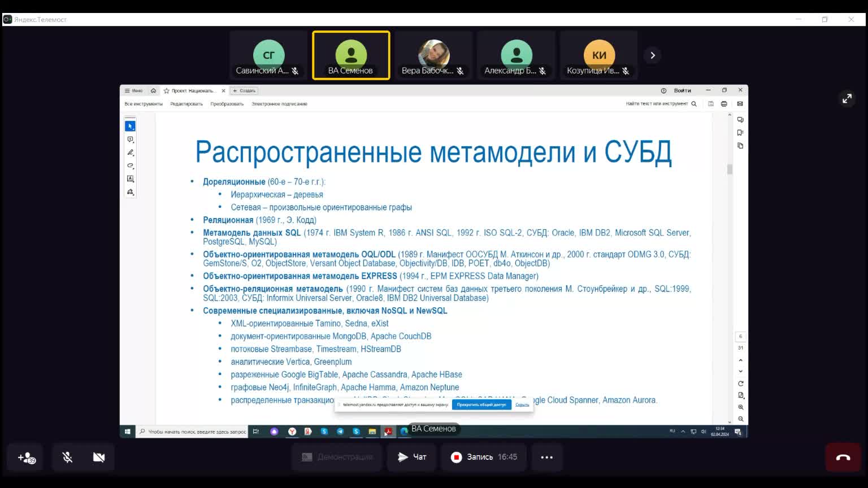The width and height of the screenshot is (868, 488).
Task: Select the add text box tool
Action: [130, 179]
